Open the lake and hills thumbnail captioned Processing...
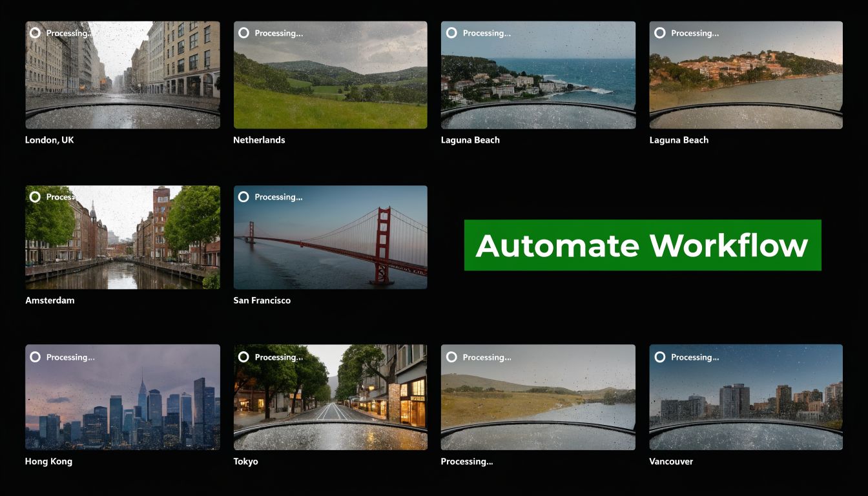Viewport: 868px width, 496px height. tap(538, 397)
